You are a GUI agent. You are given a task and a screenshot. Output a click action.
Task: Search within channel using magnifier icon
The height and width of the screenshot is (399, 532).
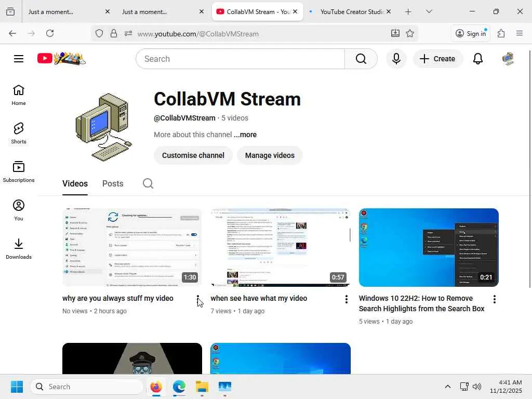point(148,183)
